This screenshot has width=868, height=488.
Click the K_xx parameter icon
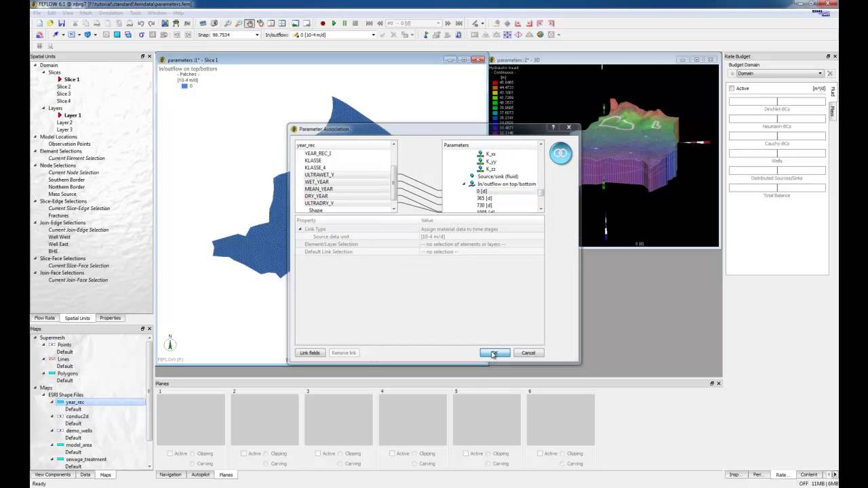[481, 155]
